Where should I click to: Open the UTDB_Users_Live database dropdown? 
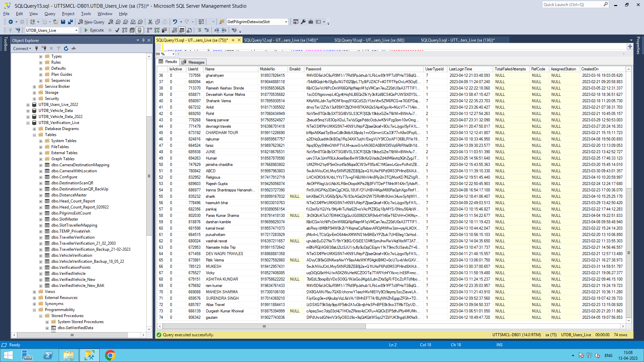[x=76, y=31]
